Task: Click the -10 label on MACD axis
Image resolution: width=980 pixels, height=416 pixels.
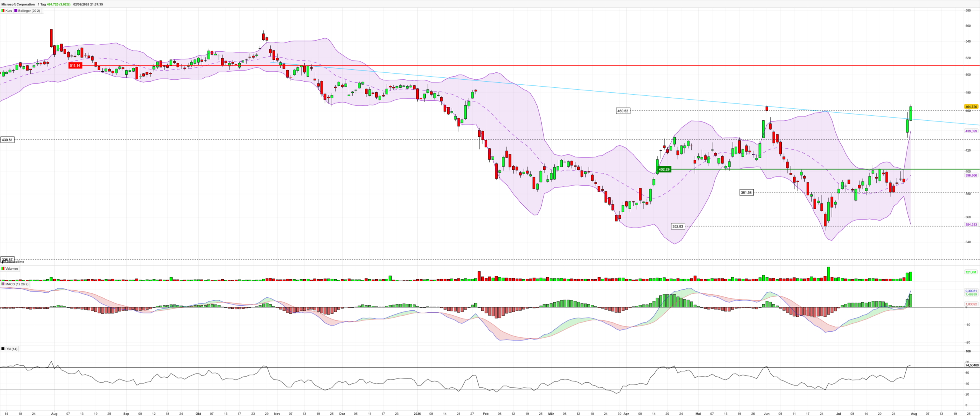Action: pyautogui.click(x=968, y=325)
